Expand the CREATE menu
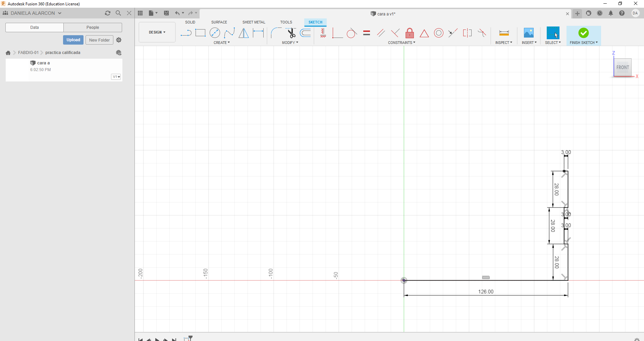 pos(222,43)
